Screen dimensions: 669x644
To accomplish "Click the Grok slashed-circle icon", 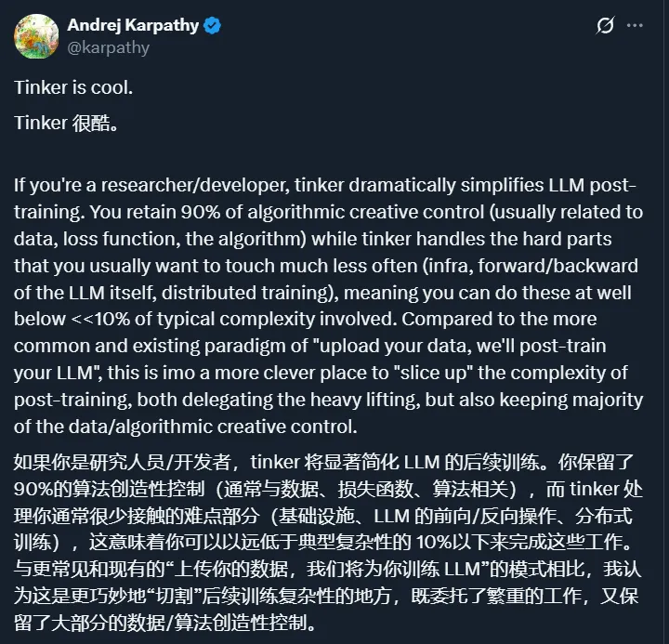I will 605,26.
